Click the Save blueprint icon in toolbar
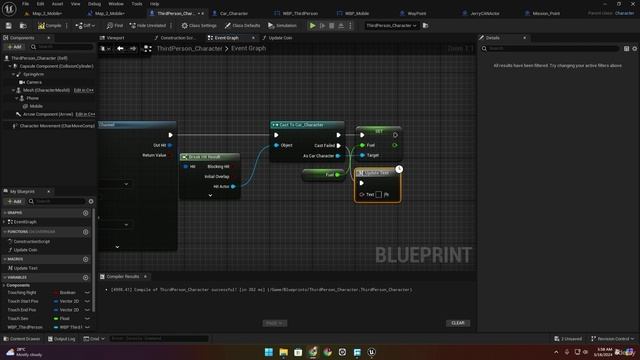Image resolution: width=640 pixels, height=360 pixels. 9,25
